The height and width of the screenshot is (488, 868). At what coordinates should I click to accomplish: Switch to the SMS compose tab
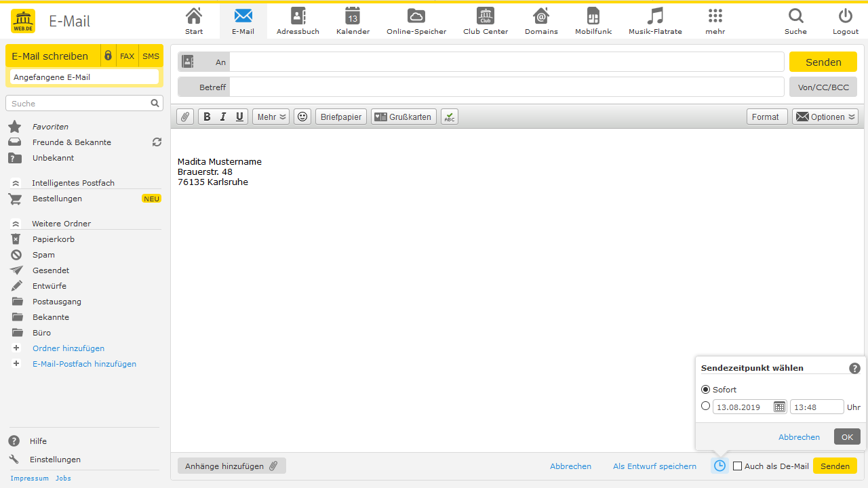tap(151, 56)
